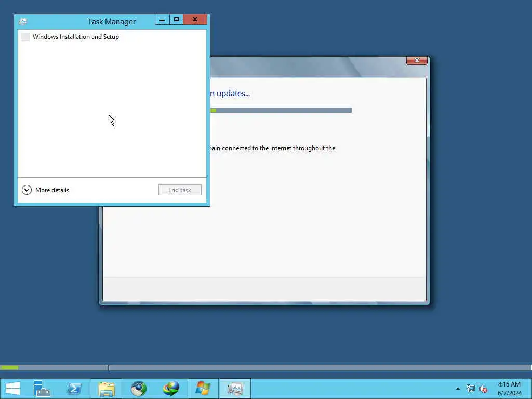Expand More details in Task Manager
Image resolution: width=532 pixels, height=399 pixels.
coord(46,190)
